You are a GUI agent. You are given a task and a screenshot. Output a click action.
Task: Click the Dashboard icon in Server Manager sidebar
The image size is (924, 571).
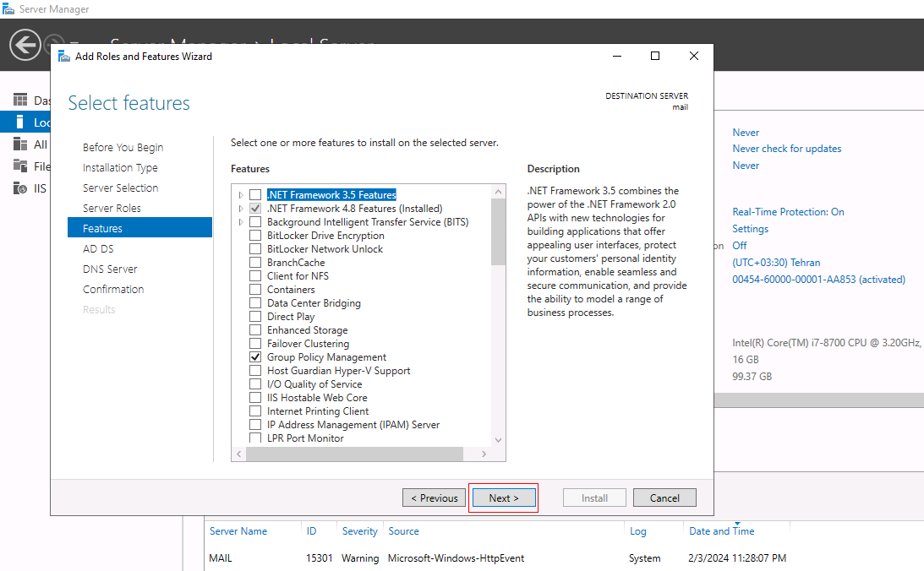(x=20, y=100)
